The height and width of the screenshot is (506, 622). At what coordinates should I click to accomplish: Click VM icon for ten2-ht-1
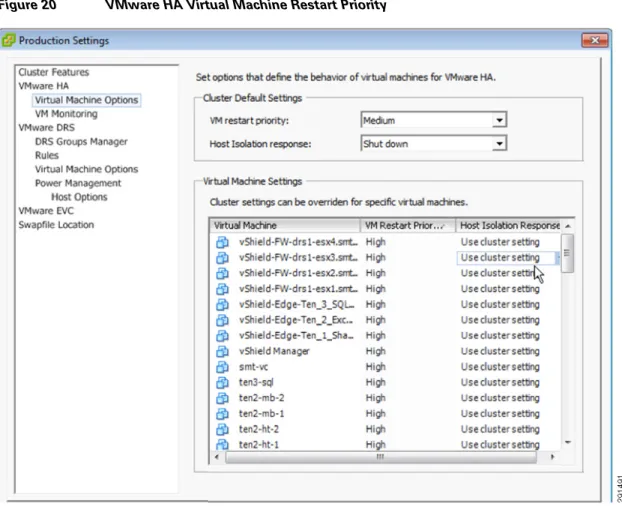223,444
